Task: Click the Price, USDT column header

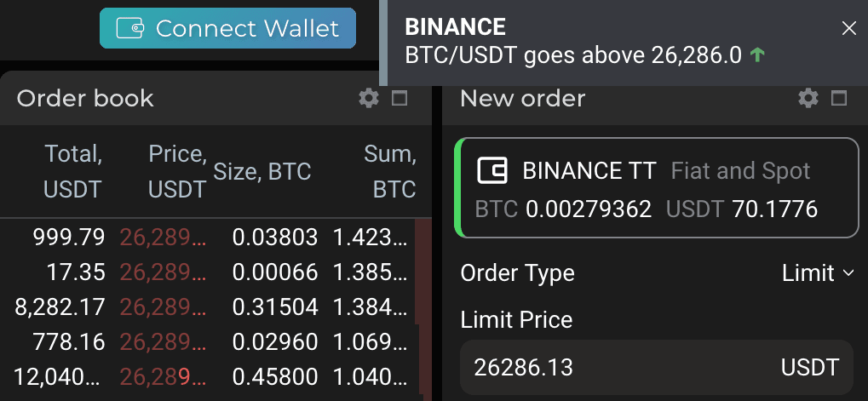Action: coord(178,172)
